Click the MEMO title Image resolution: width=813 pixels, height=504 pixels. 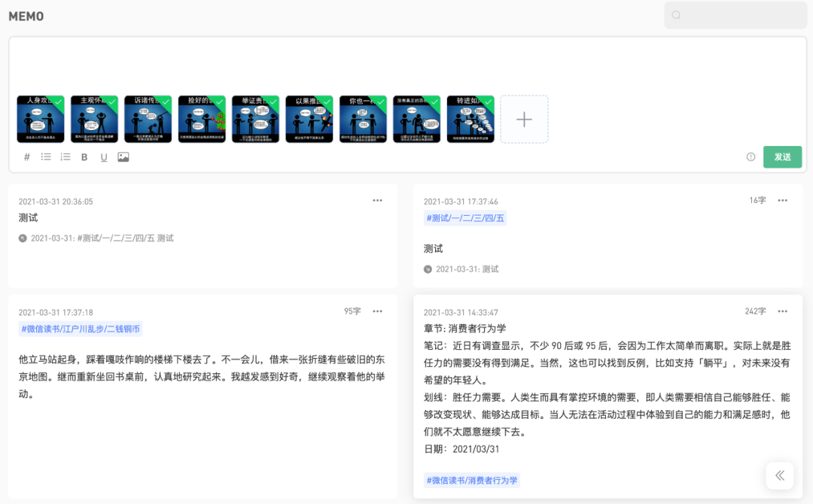26,17
